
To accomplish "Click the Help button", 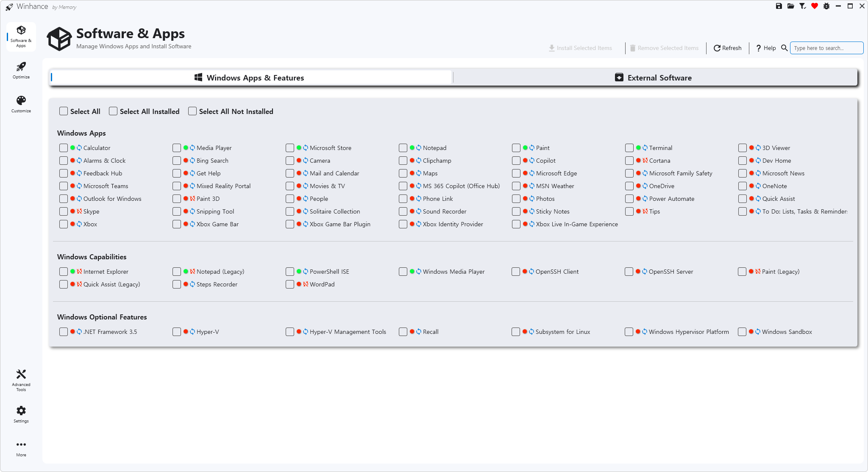I will pyautogui.click(x=766, y=48).
